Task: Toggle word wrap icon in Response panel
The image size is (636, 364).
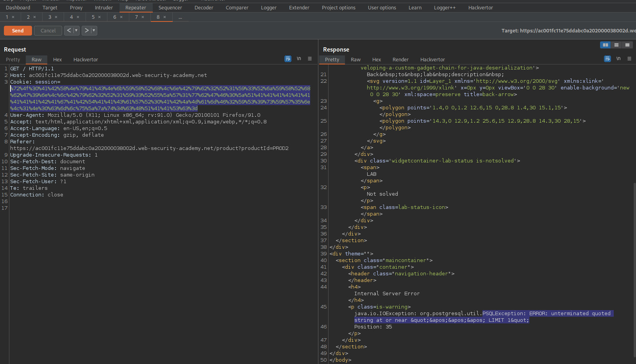Action: pyautogui.click(x=607, y=59)
